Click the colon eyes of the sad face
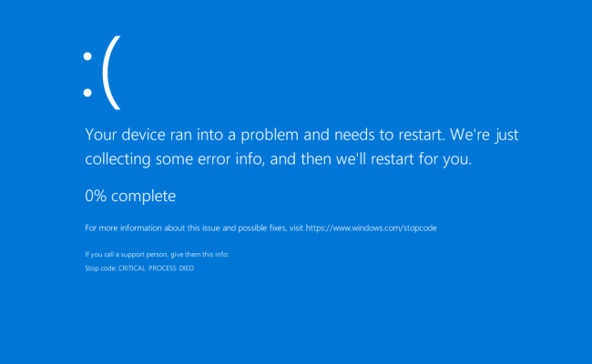 88,73
